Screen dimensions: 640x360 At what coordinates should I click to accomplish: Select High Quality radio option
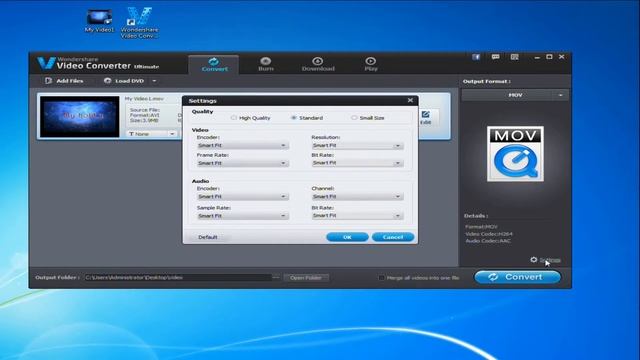(233, 118)
